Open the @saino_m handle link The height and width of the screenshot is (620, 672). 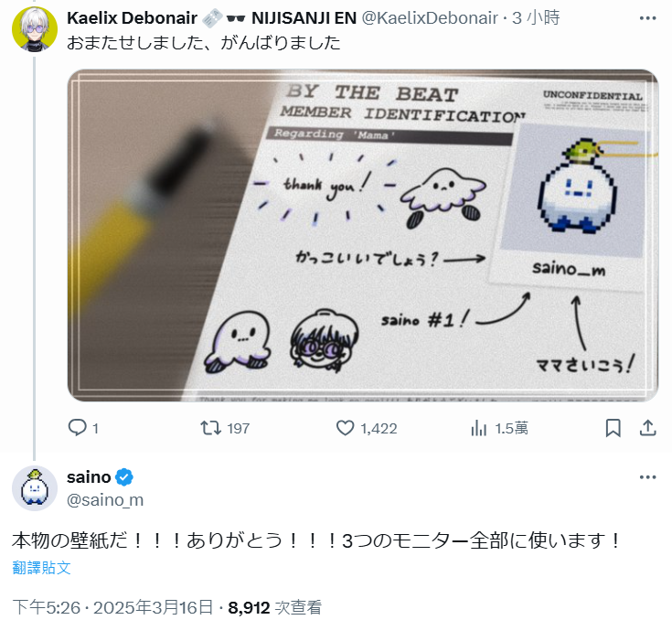pos(105,500)
